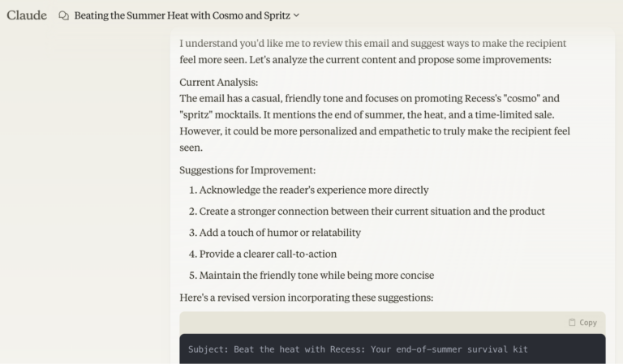The image size is (623, 364).
Task: Click the Subject line inside the code block
Action: click(358, 349)
